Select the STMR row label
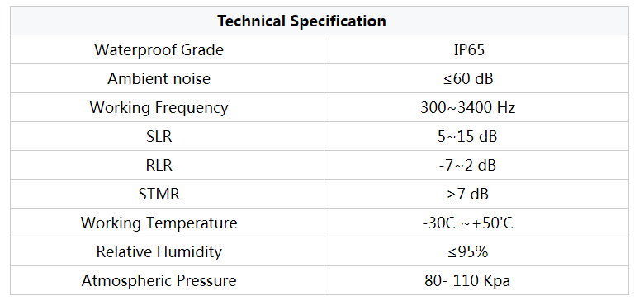This screenshot has width=644, height=305. pyautogui.click(x=159, y=194)
